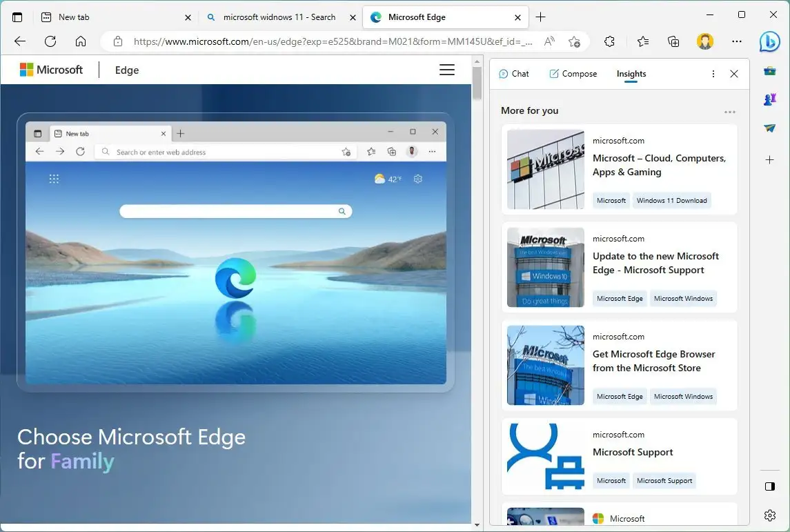This screenshot has width=790, height=532.
Task: Open the Tools toolbox icon in sidebar
Action: (x=769, y=70)
